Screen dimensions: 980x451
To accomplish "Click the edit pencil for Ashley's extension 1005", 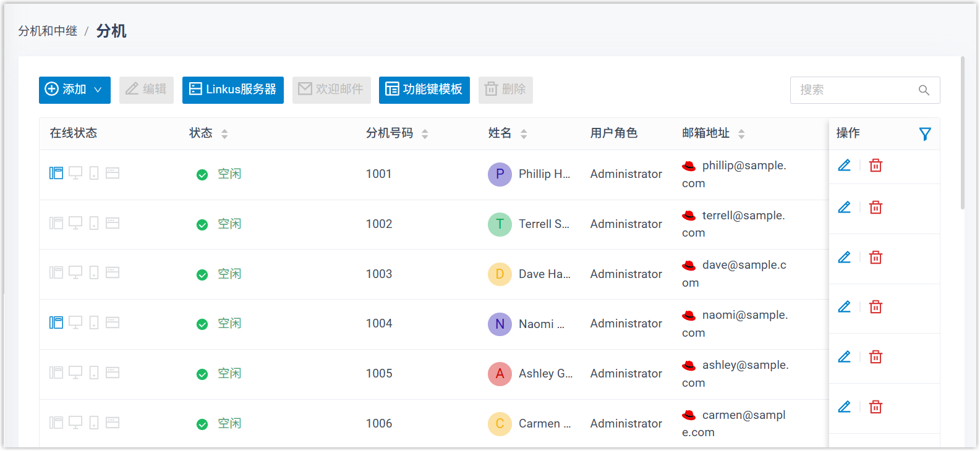I will click(x=844, y=356).
